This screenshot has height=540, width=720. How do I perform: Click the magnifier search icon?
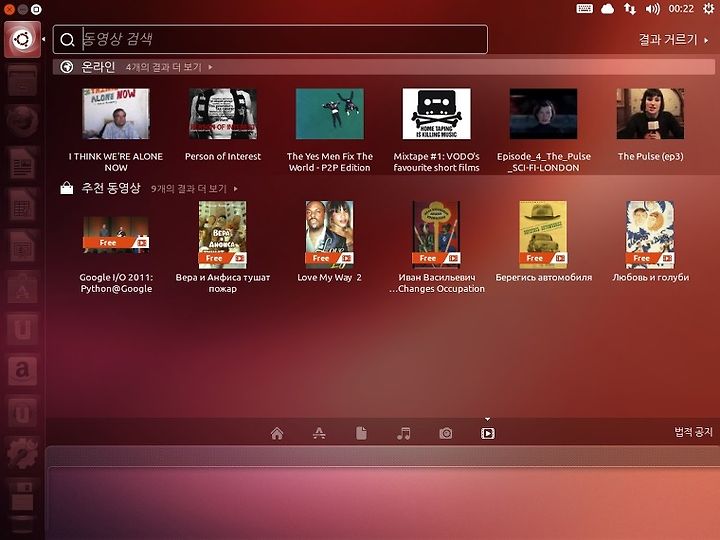point(68,40)
